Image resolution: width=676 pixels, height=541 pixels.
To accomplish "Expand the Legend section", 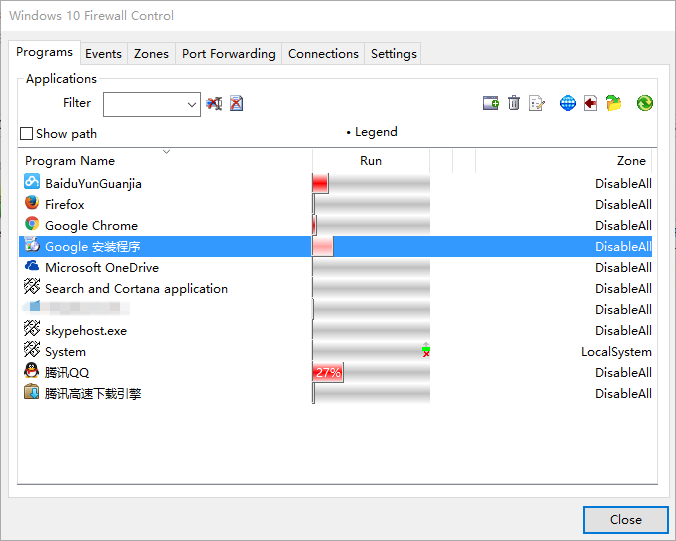I will 372,132.
